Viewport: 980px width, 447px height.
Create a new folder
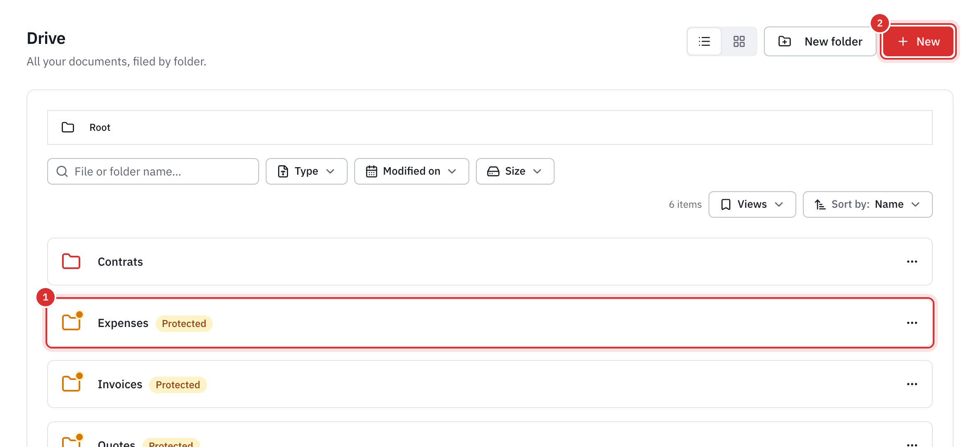(820, 41)
